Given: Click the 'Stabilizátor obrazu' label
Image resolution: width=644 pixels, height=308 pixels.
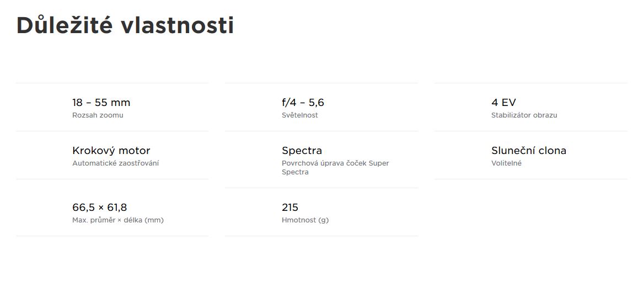Looking at the screenshot, I should [524, 115].
